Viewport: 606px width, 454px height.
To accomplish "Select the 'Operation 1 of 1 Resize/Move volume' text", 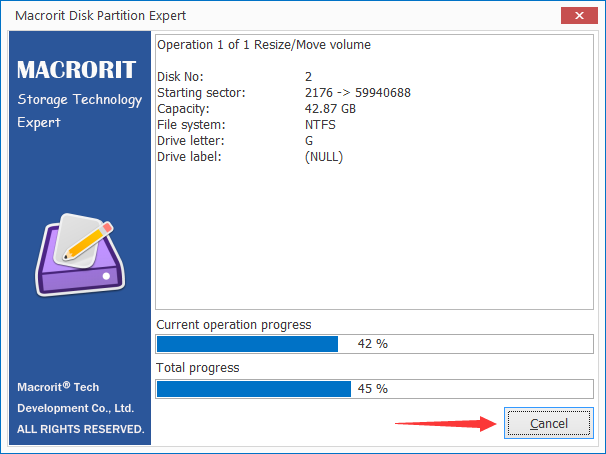I will 264,45.
